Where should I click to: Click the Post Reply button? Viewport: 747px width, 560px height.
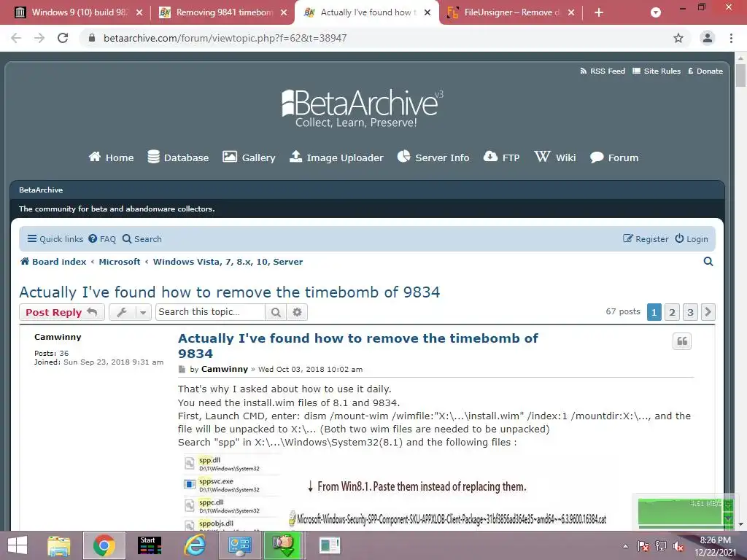(x=61, y=312)
